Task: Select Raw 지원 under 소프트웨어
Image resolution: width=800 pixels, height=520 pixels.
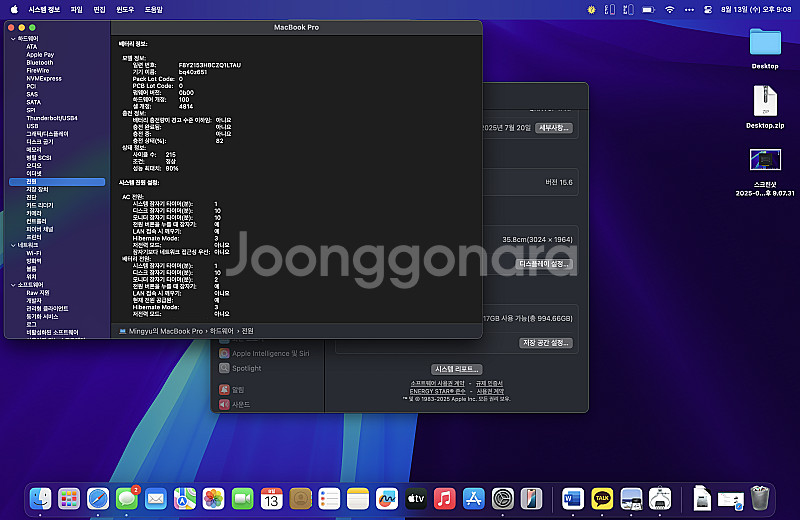Action: [x=38, y=293]
